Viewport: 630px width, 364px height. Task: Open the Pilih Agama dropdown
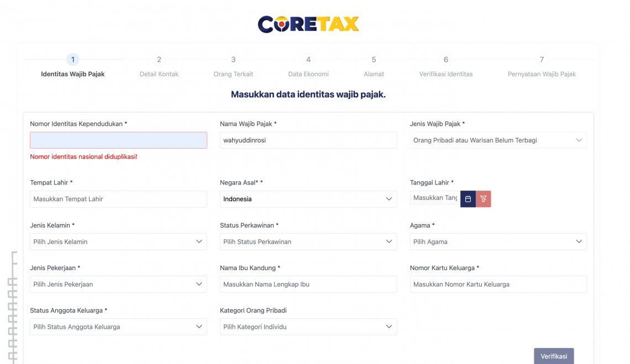pyautogui.click(x=498, y=241)
